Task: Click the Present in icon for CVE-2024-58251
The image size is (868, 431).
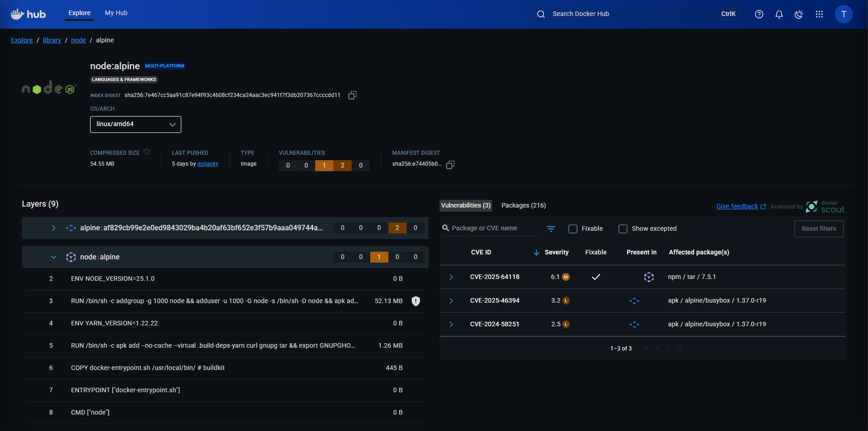Action: coord(634,324)
